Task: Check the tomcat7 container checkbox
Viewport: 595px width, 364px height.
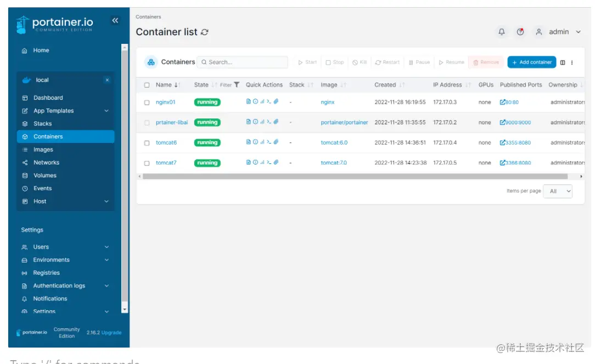Action: [x=147, y=163]
